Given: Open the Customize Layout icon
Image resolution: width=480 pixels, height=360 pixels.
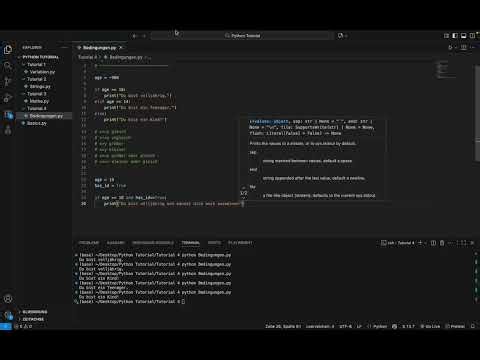Looking at the screenshot, I should pyautogui.click(x=446, y=35).
